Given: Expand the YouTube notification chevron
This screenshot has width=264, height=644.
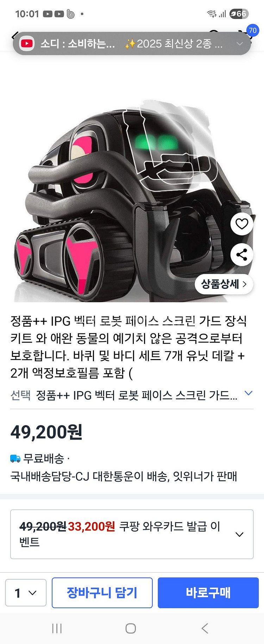Looking at the screenshot, I should [240, 44].
